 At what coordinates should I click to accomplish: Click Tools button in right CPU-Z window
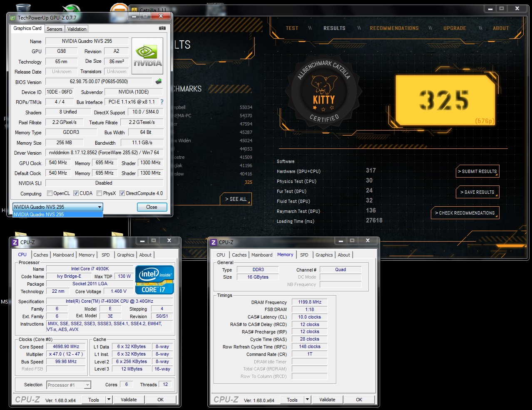(x=292, y=400)
